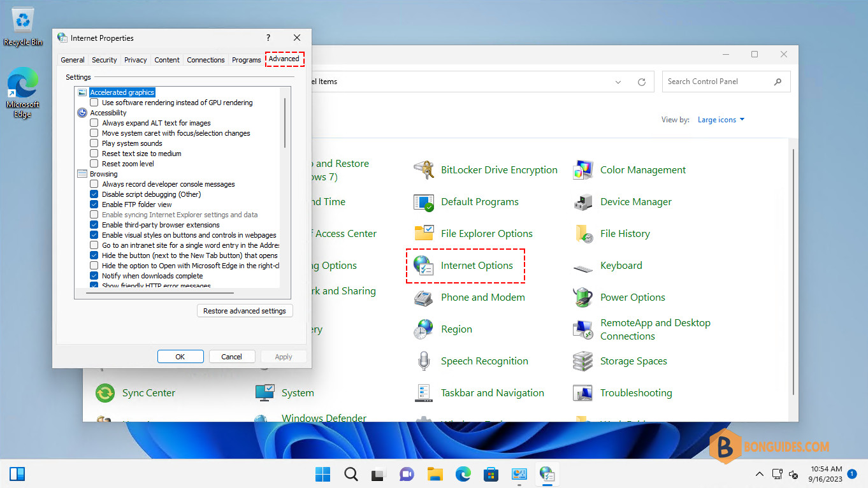
Task: Click the Search Control Panel field
Action: tap(727, 82)
